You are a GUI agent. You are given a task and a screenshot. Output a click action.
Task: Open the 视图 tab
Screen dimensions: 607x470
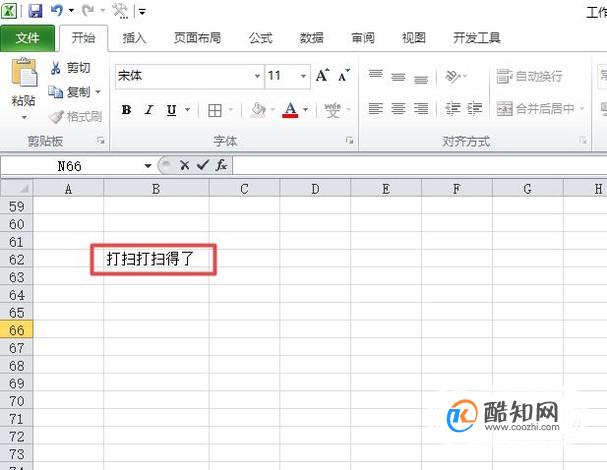click(414, 38)
